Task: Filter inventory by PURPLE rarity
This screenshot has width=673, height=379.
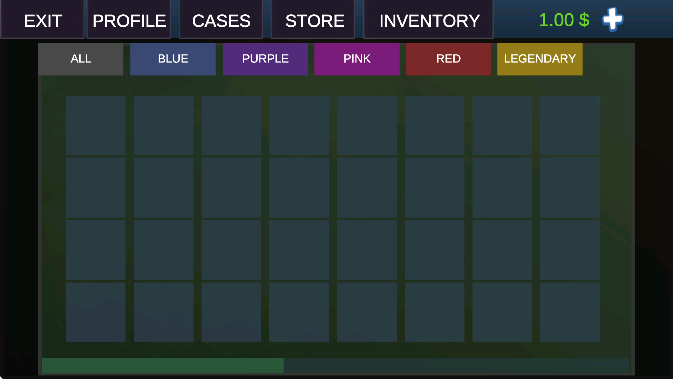Action: (x=265, y=59)
